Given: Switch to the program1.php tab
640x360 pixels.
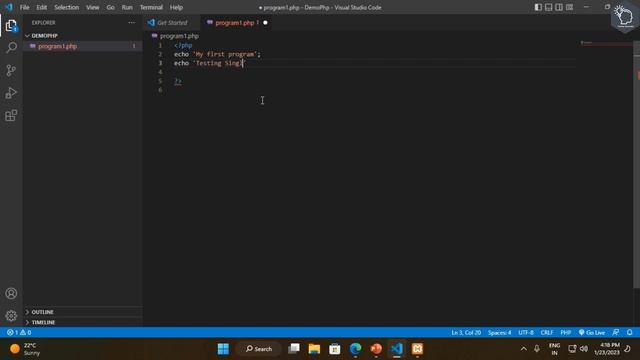Looking at the screenshot, I should click(236, 23).
